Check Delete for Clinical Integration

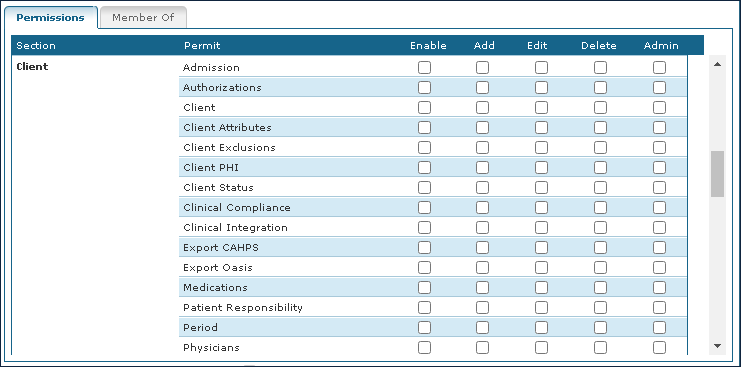[x=600, y=228]
